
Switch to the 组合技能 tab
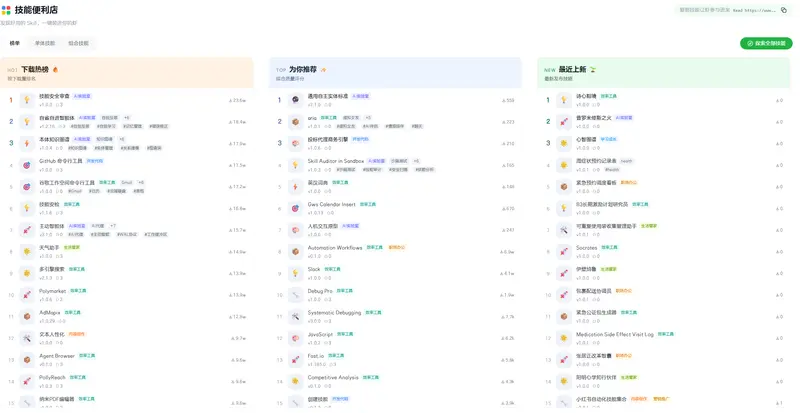pos(79,43)
